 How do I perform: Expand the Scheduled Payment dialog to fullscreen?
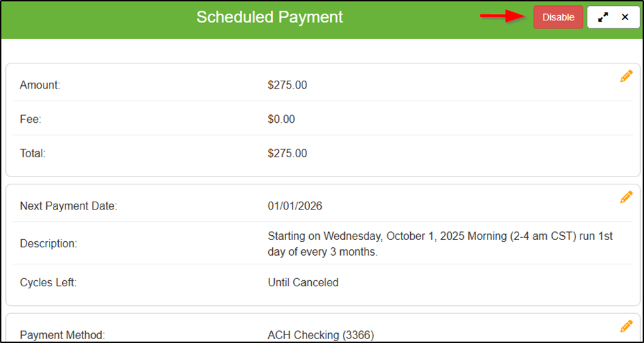602,17
